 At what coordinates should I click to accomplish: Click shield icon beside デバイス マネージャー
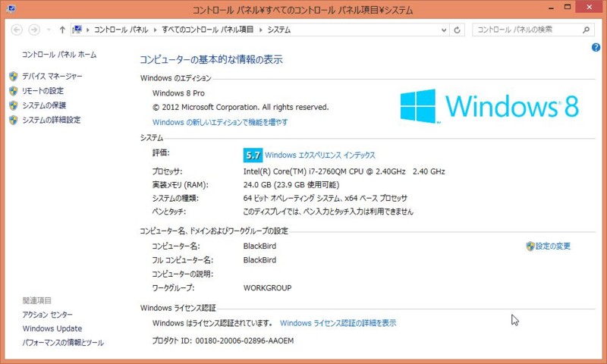(x=14, y=76)
